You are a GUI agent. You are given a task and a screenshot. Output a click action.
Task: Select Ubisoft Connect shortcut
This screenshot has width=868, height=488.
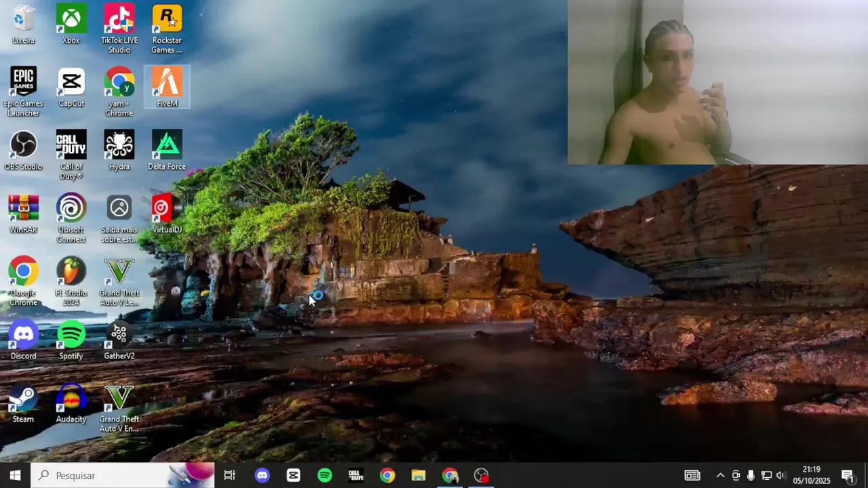click(x=71, y=218)
